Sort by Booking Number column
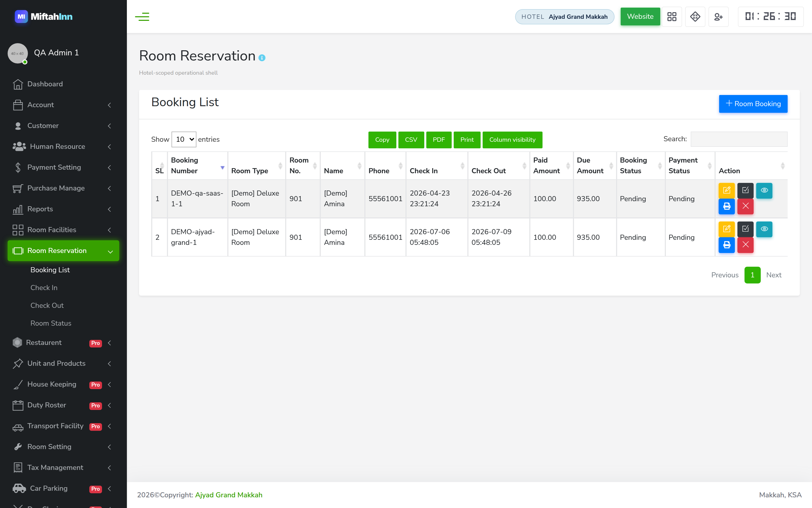Viewport: 812px width, 508px height. click(197, 166)
